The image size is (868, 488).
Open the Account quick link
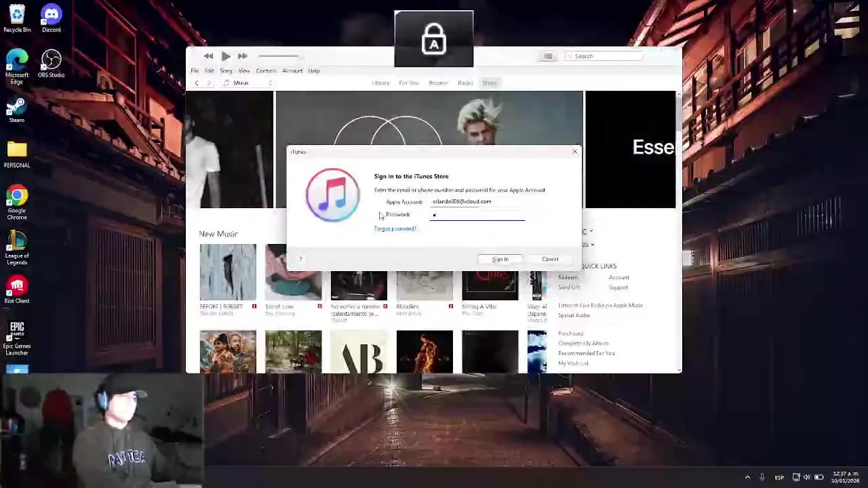coord(619,277)
